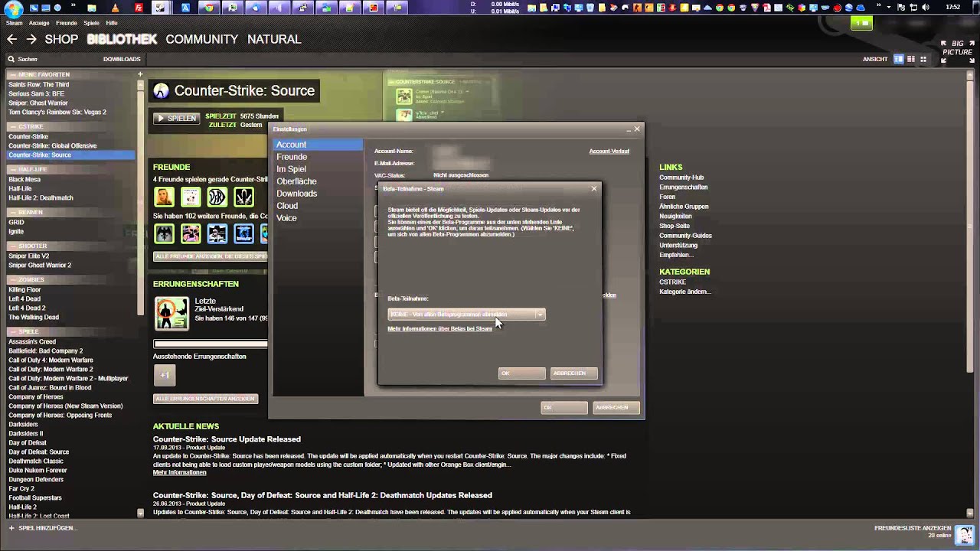
Task: Confirm beta dialog with OK
Action: [x=522, y=373]
